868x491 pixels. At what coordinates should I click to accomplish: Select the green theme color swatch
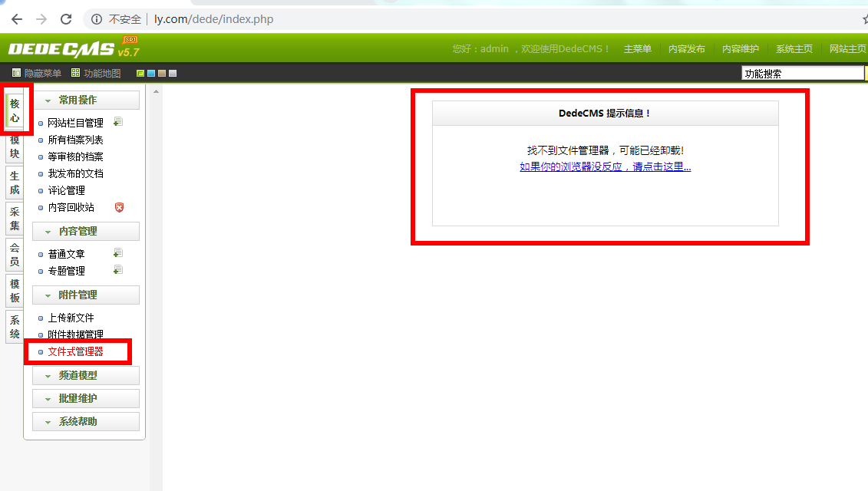140,74
